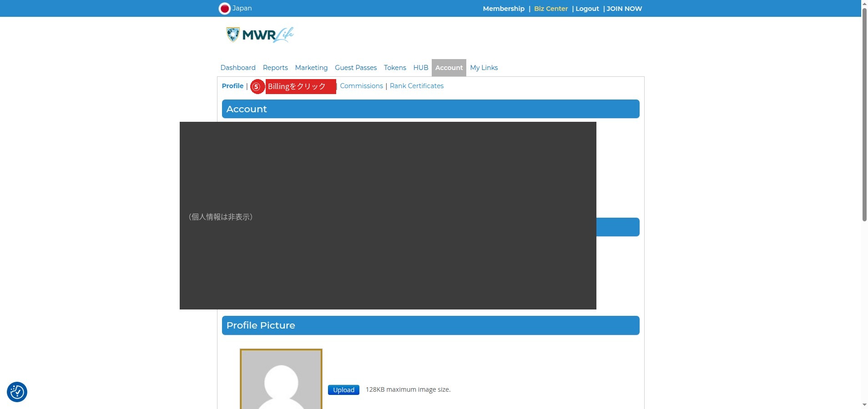Click Membership in the top bar
Viewport: 868px width, 409px height.
click(504, 9)
